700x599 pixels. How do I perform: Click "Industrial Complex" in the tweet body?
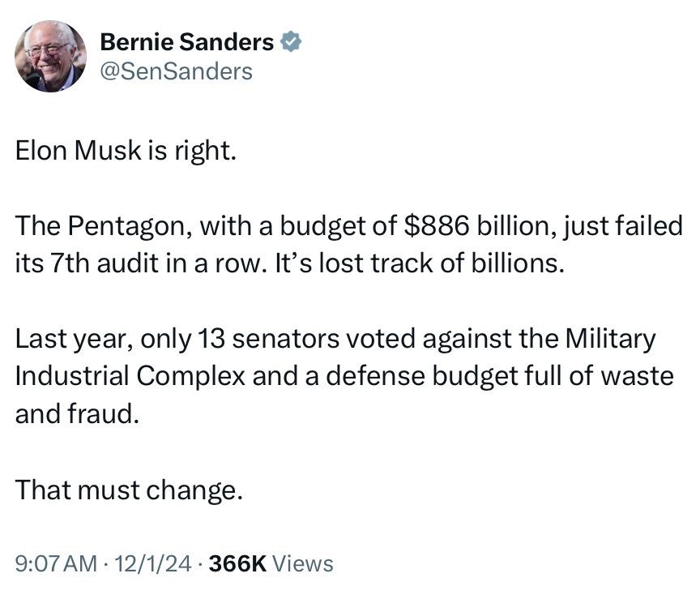tap(130, 376)
